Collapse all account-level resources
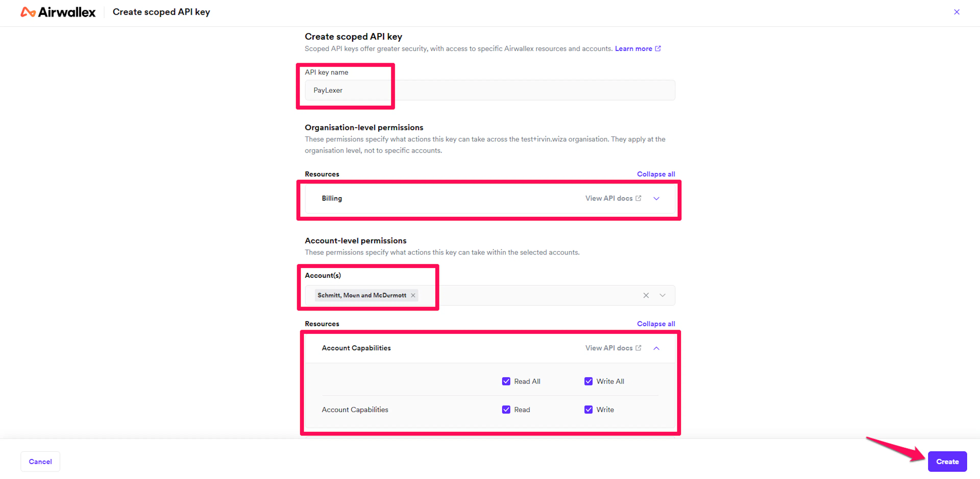Viewport: 980px width, 479px height. point(655,324)
